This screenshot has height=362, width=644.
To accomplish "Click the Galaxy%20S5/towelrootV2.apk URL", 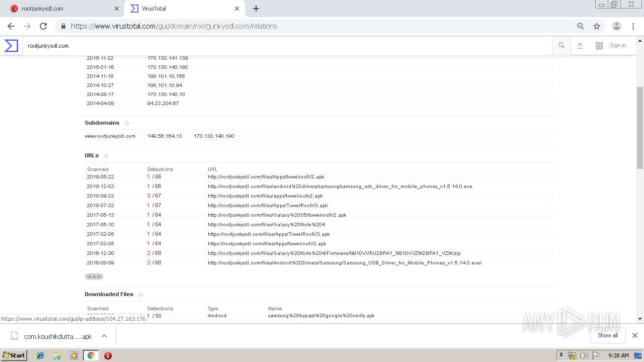I will pos(277,215).
